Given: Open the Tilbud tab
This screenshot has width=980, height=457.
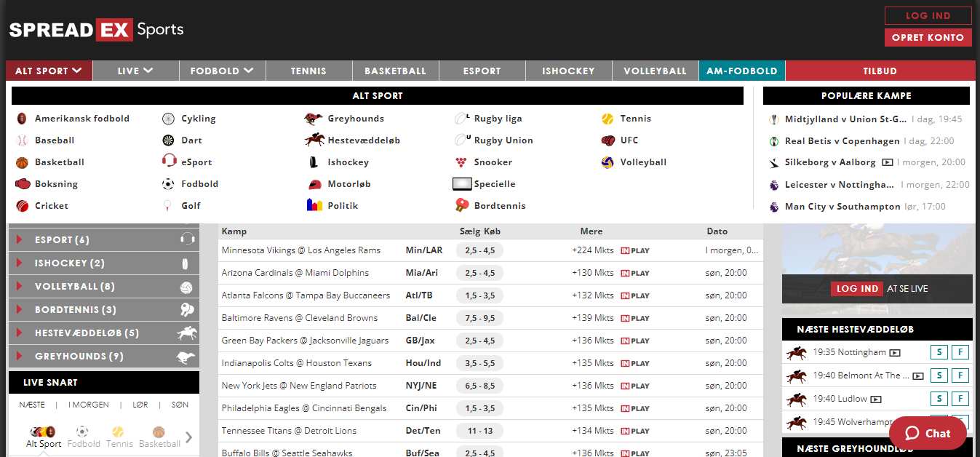Looking at the screenshot, I should click(x=880, y=71).
